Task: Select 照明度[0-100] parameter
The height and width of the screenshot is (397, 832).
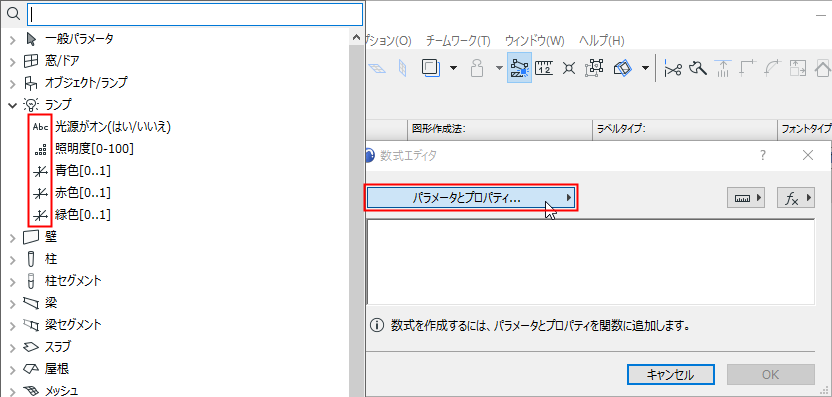Action: coord(94,149)
